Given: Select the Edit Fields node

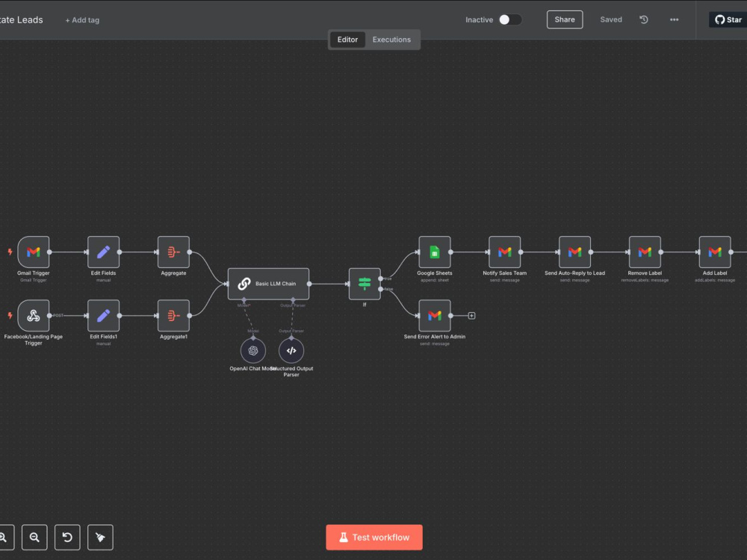Looking at the screenshot, I should coord(103,252).
